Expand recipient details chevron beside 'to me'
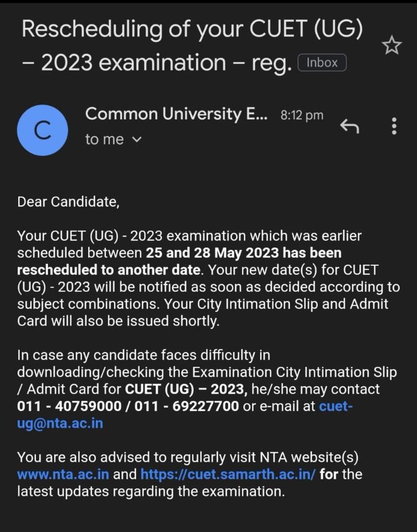Screen dimensions: 417x532 pyautogui.click(x=137, y=140)
